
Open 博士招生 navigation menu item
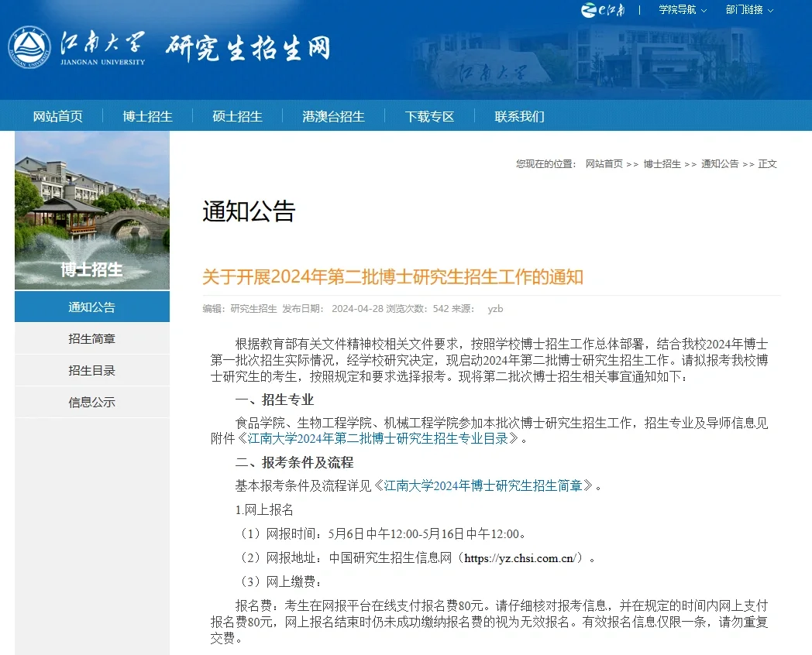pos(147,116)
